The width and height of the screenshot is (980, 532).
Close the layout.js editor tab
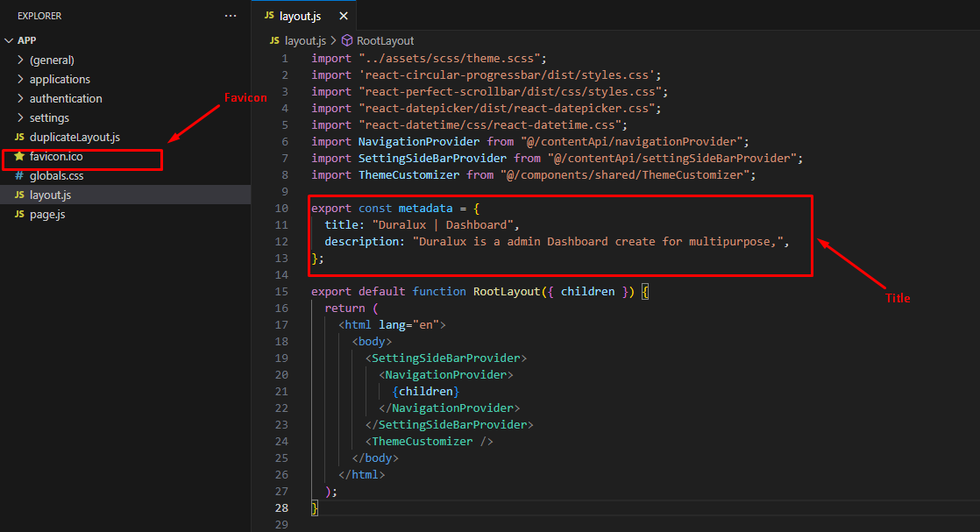[x=343, y=16]
